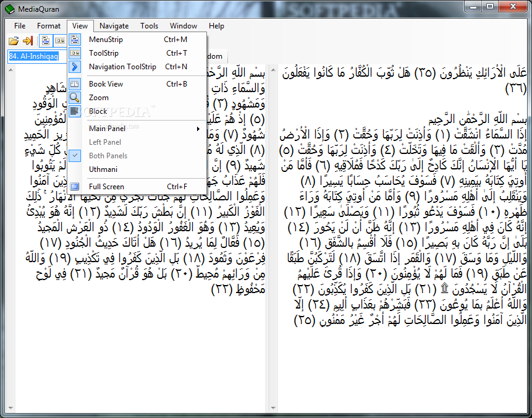Image resolution: width=532 pixels, height=418 pixels.
Task: Choose Block from View menu
Action: click(138, 111)
